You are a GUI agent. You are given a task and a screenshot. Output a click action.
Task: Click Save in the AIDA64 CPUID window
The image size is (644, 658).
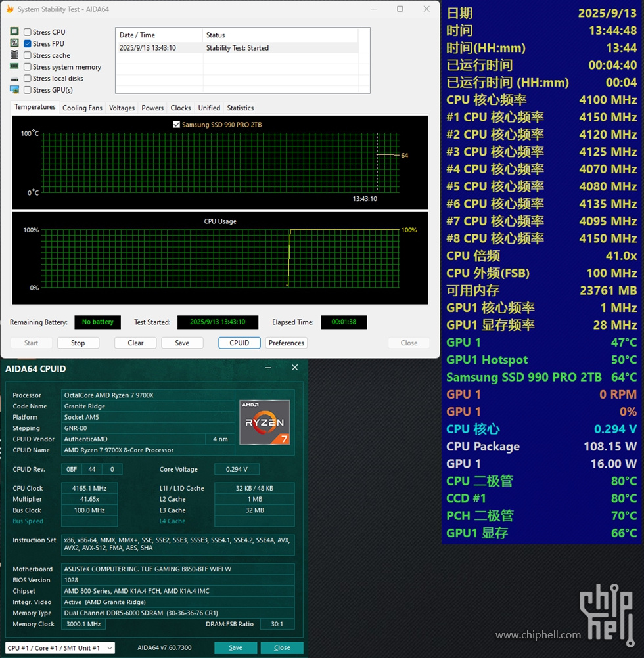click(235, 648)
